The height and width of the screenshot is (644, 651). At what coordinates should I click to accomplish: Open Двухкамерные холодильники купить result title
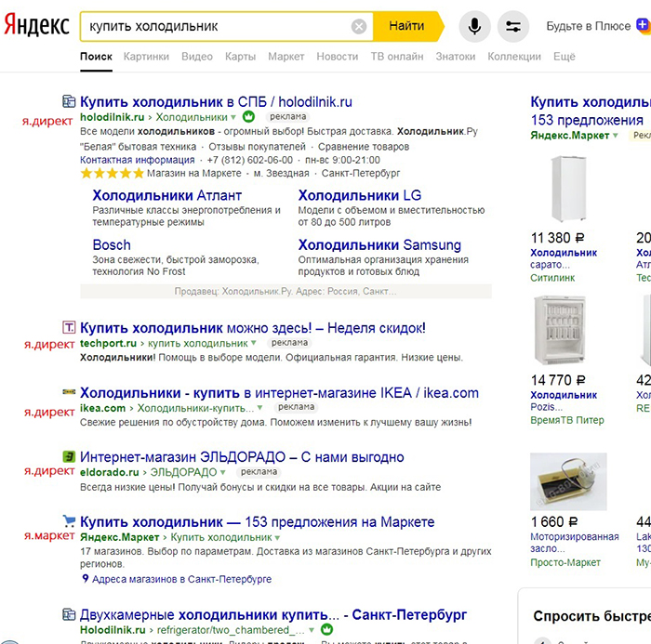click(x=273, y=614)
